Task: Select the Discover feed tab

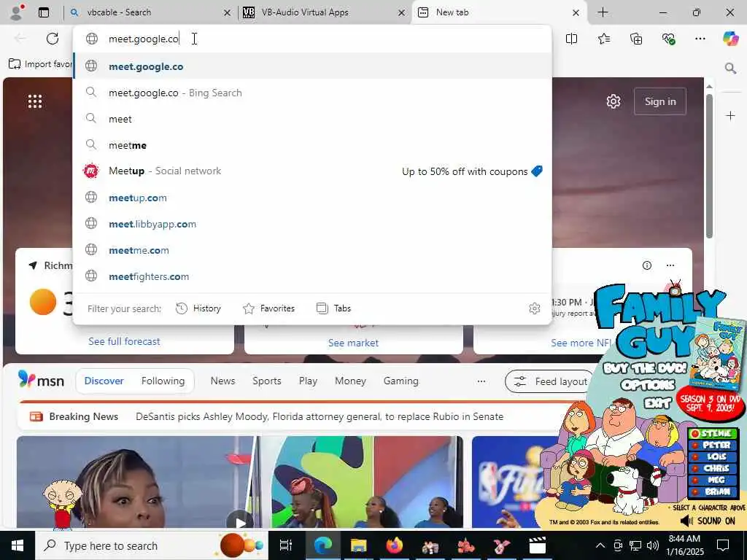Action: (104, 381)
